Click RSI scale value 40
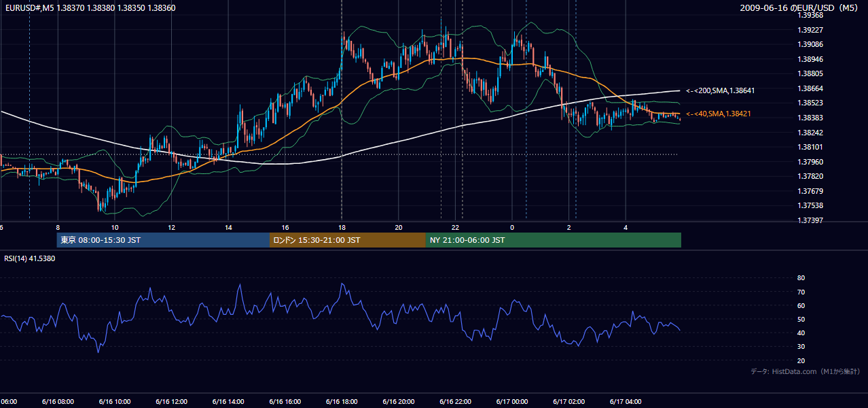The image size is (868, 408). [x=801, y=333]
